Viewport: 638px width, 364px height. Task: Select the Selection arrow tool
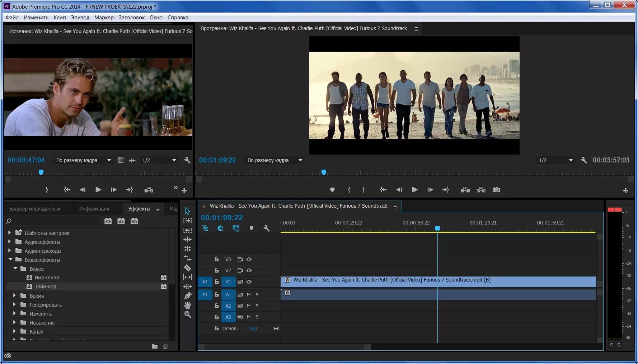[187, 211]
